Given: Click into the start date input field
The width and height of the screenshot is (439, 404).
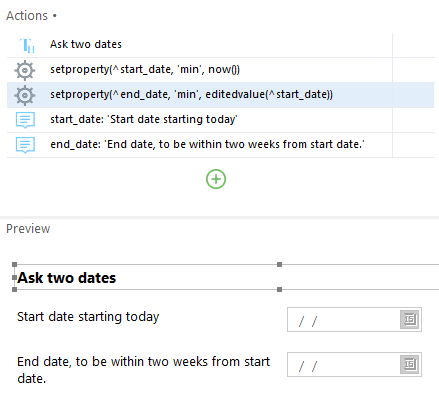Looking at the screenshot, I should pyautogui.click(x=343, y=319).
